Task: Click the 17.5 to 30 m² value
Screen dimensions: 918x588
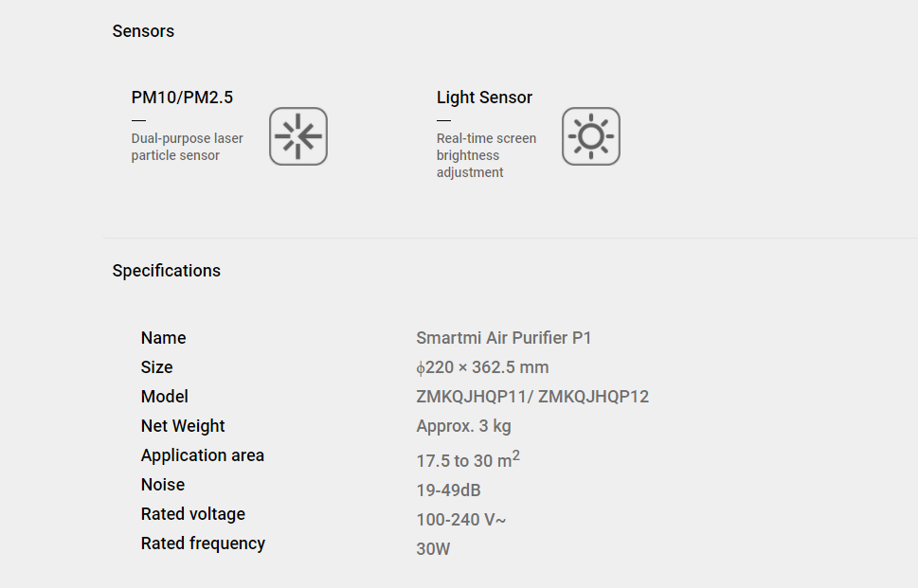Action: [468, 459]
